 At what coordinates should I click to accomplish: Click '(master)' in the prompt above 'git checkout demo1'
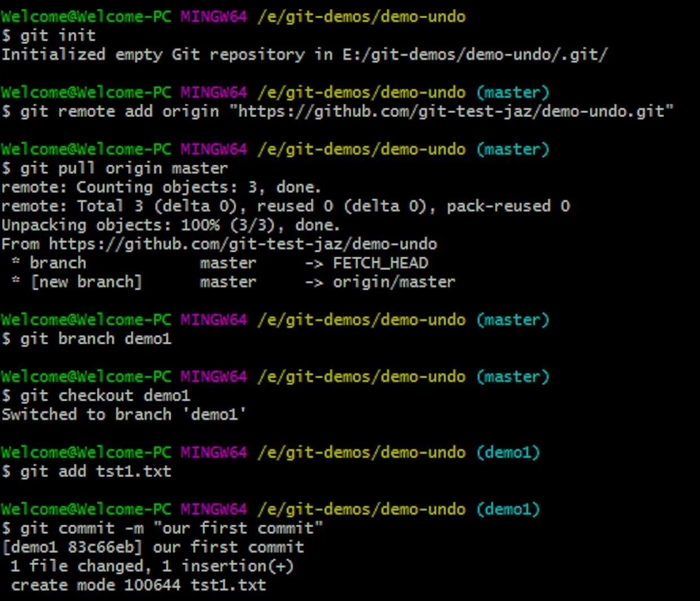[513, 377]
